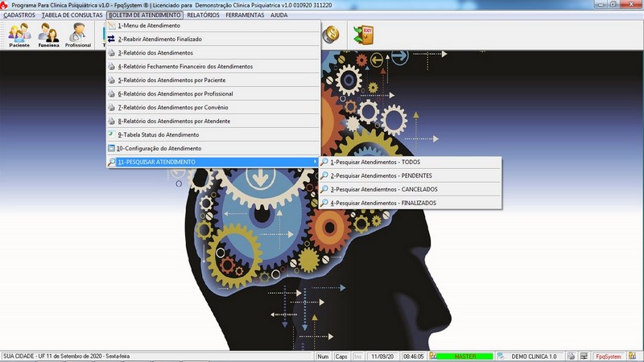
Task: Click the Num indicator in status bar
Action: pos(324,356)
